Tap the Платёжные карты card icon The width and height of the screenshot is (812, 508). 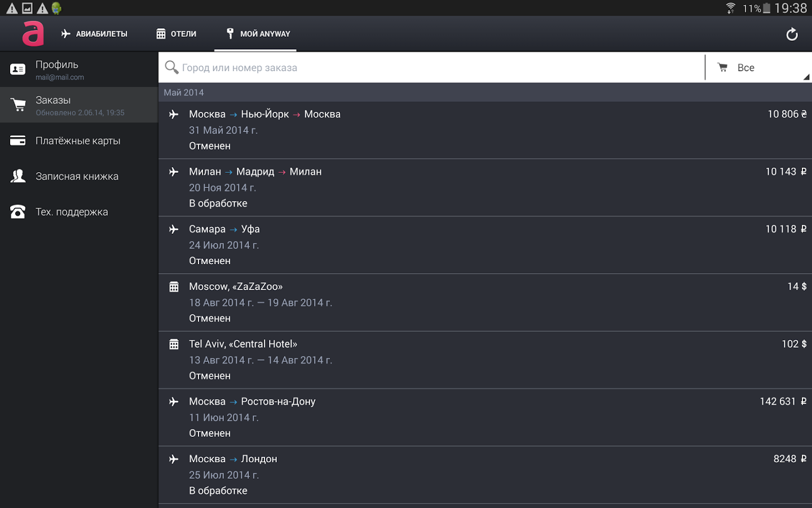(18, 141)
